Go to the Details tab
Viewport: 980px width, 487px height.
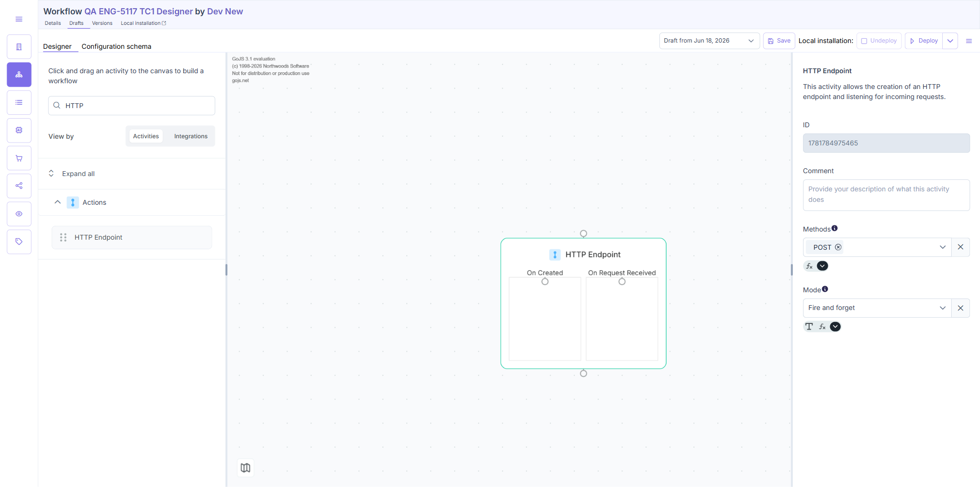pos(53,23)
